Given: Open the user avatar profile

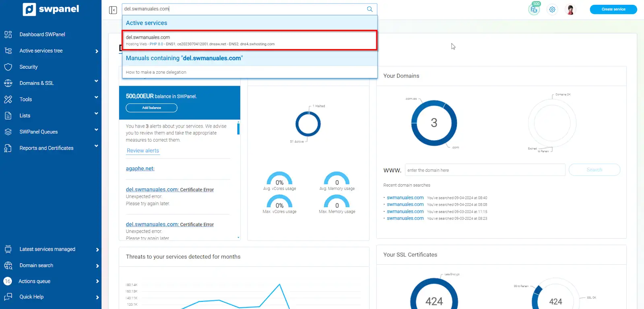Looking at the screenshot, I should 570,10.
